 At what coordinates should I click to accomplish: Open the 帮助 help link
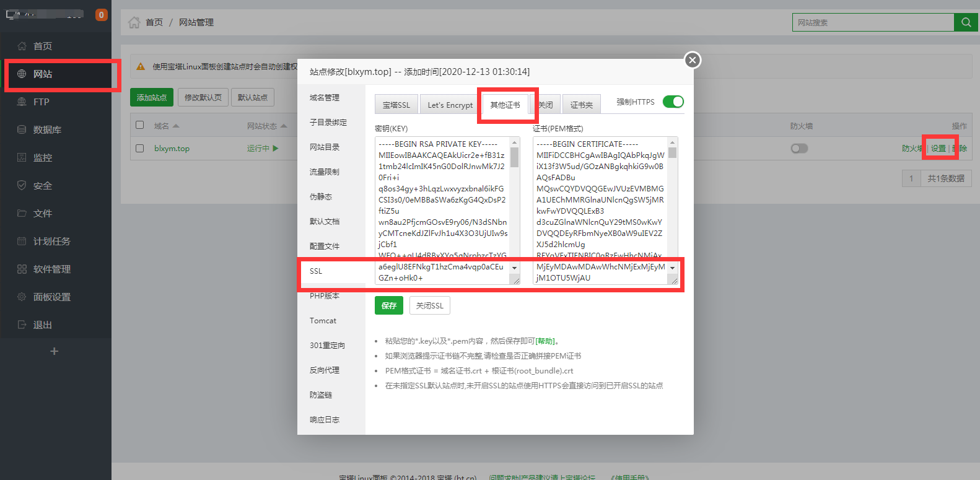pyautogui.click(x=546, y=341)
